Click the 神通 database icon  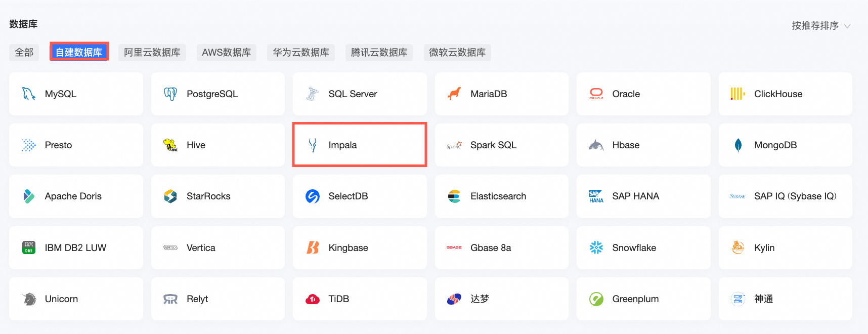pyautogui.click(x=738, y=299)
